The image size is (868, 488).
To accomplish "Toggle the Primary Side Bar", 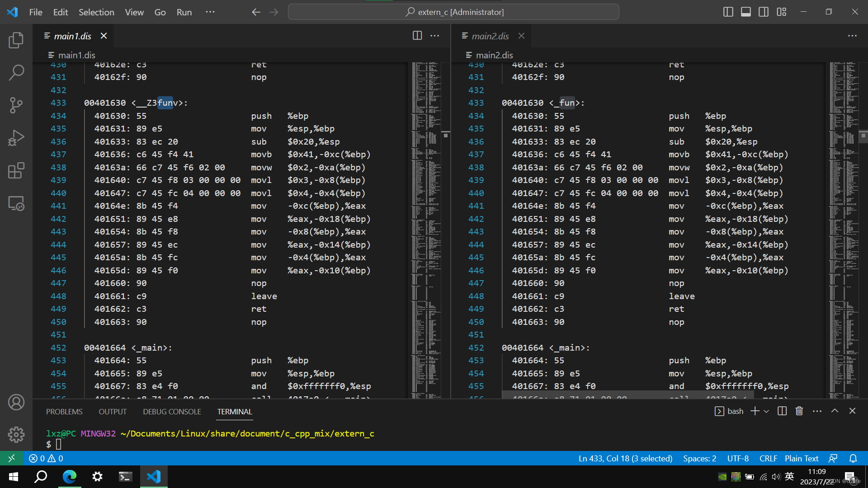I will (728, 12).
